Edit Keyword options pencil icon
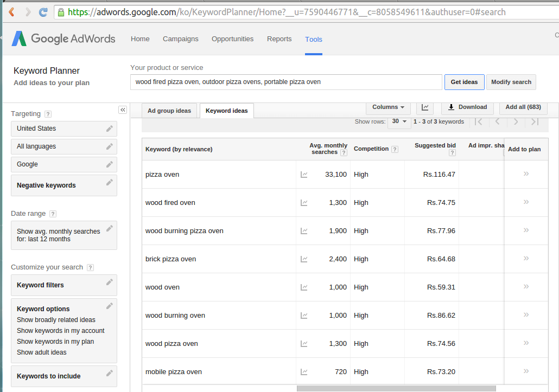This screenshot has width=559, height=392. pyautogui.click(x=110, y=306)
